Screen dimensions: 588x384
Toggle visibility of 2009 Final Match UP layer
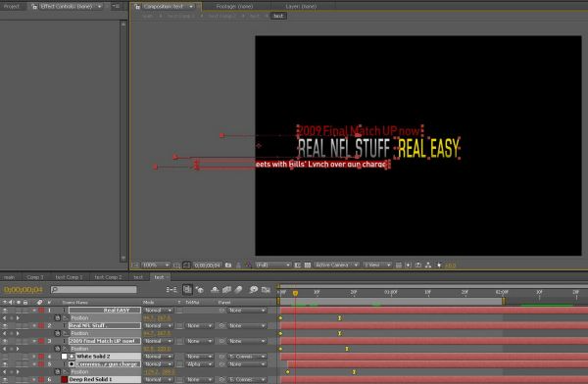click(x=5, y=341)
